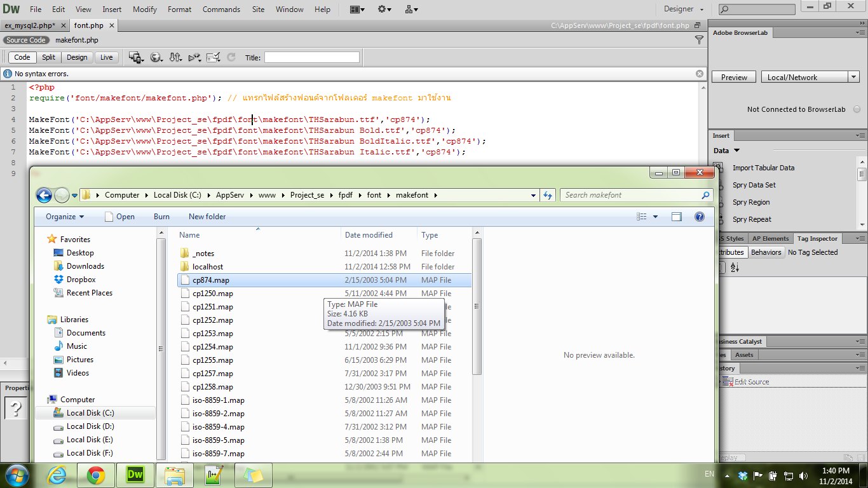Close the ex_mysql2.php document tab
The image size is (868, 488).
62,25
